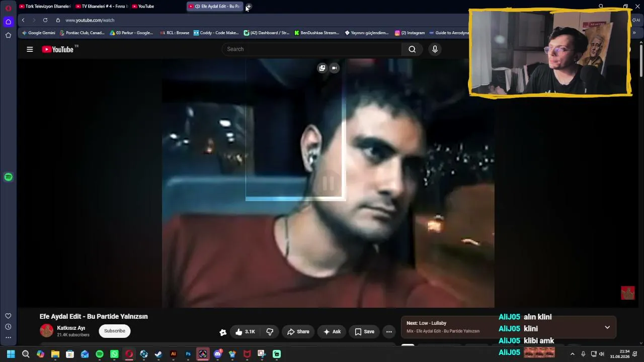Open the Yayınını güçlendirm bookmark

coord(367,33)
